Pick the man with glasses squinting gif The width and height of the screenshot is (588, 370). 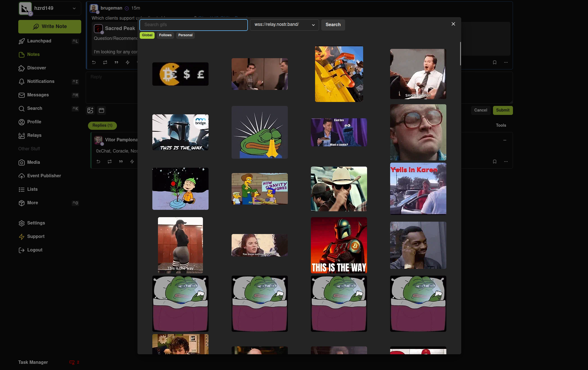(x=418, y=132)
